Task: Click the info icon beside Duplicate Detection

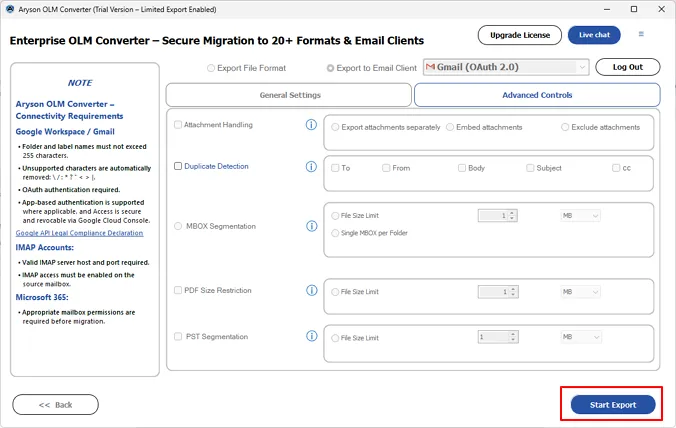Action: coord(311,167)
